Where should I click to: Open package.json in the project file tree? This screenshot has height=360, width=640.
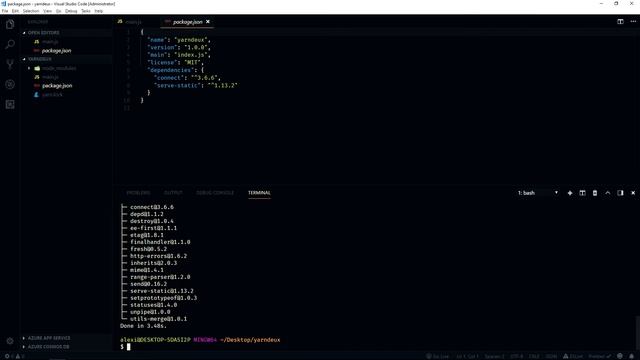tap(57, 86)
